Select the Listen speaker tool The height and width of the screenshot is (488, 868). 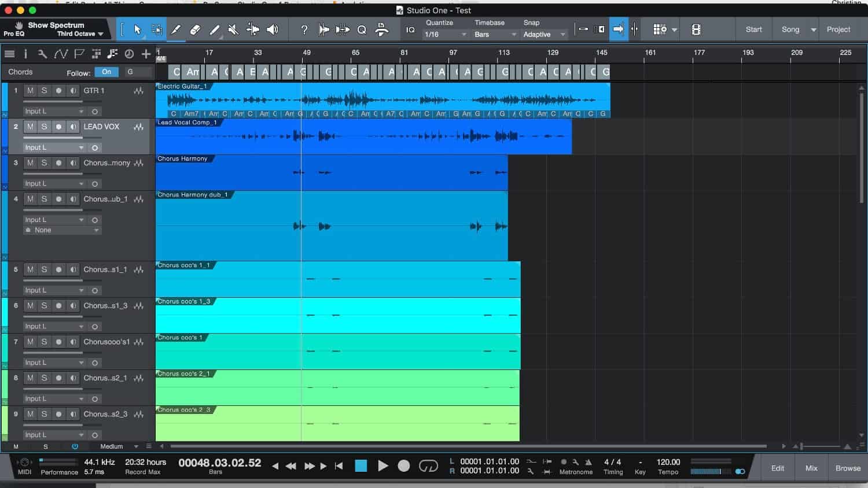[x=273, y=29]
